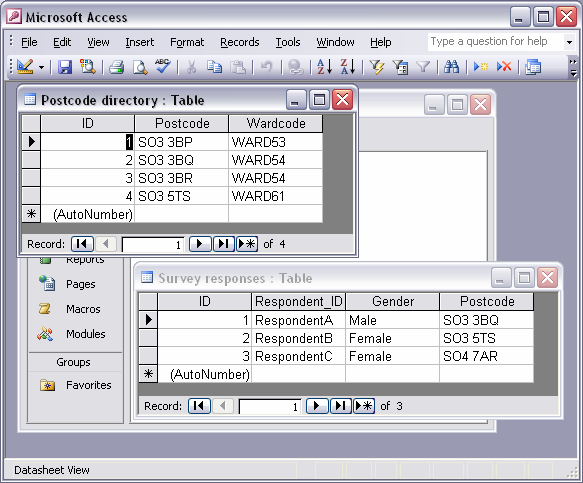Click the SO4 7AR postcode cell
The image size is (583, 483).
coord(487,356)
